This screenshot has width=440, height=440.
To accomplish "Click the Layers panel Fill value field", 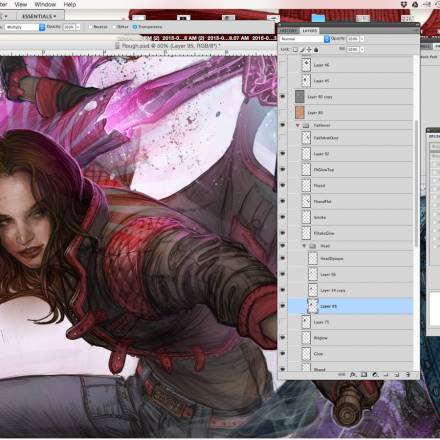I will (x=353, y=50).
